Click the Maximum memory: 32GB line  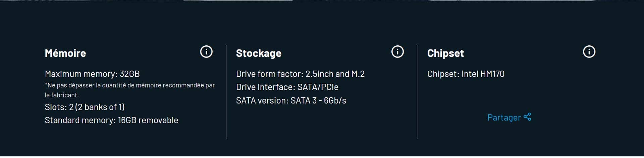pyautogui.click(x=92, y=74)
